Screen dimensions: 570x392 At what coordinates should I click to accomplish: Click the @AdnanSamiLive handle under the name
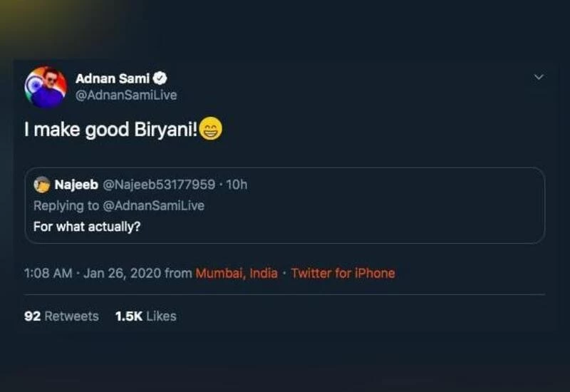pyautogui.click(x=126, y=95)
